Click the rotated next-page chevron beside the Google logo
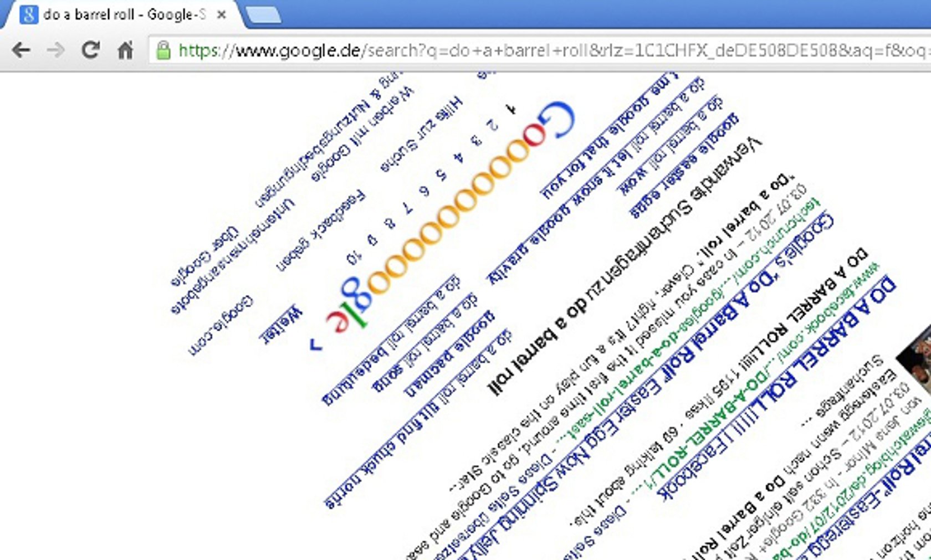The image size is (931, 560). point(315,346)
